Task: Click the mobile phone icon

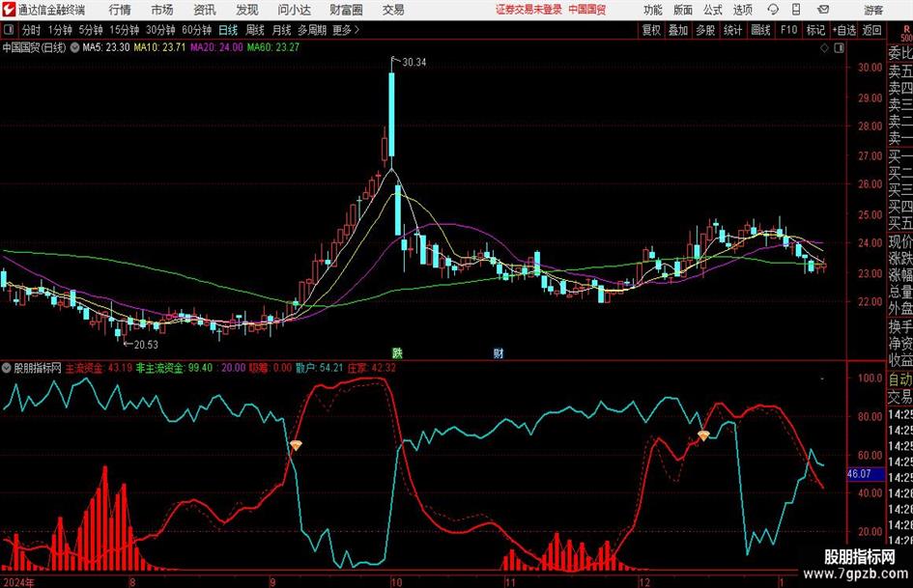Action: pyautogui.click(x=796, y=10)
